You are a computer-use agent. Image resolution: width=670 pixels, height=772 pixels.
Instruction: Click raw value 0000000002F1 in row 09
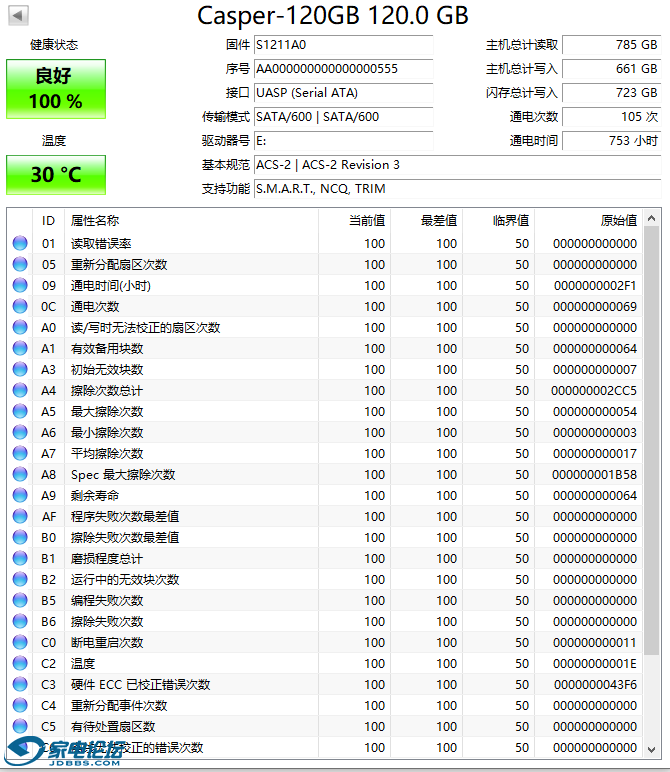click(595, 286)
